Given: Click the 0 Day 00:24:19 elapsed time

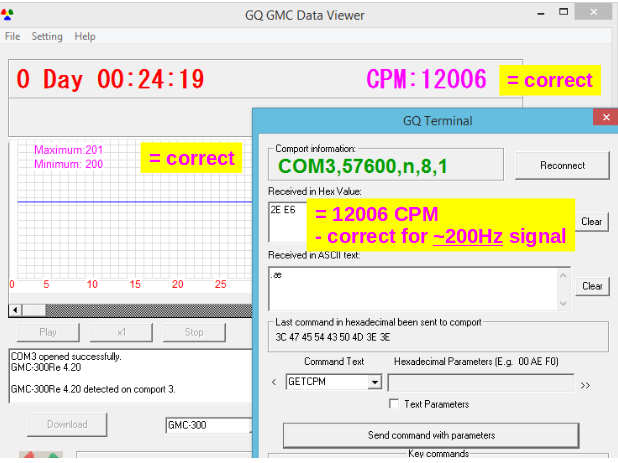Looking at the screenshot, I should point(110,79).
